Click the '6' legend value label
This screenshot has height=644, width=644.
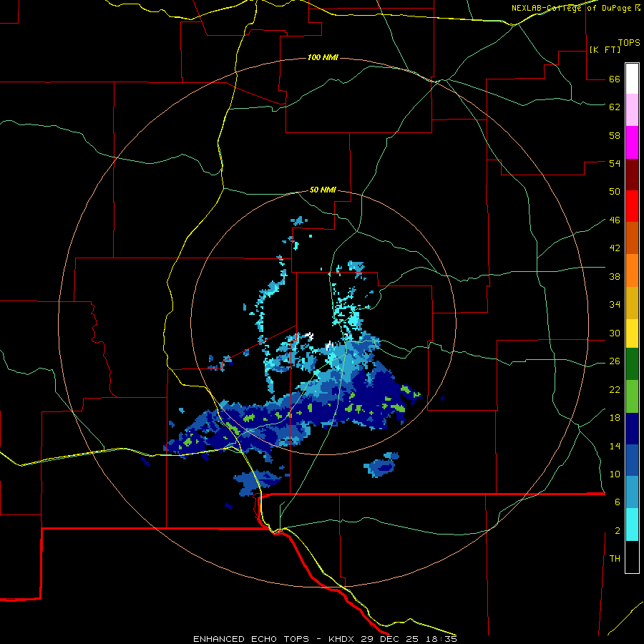(618, 502)
